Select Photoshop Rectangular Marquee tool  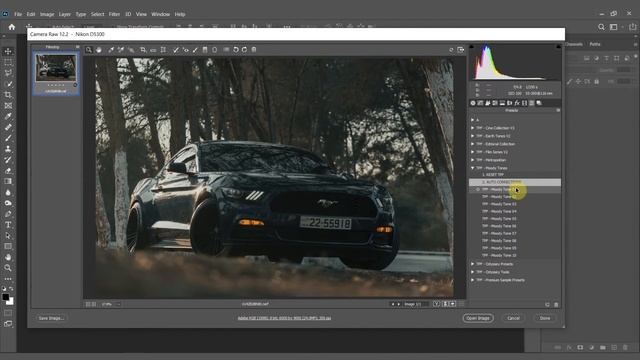[x=8, y=62]
